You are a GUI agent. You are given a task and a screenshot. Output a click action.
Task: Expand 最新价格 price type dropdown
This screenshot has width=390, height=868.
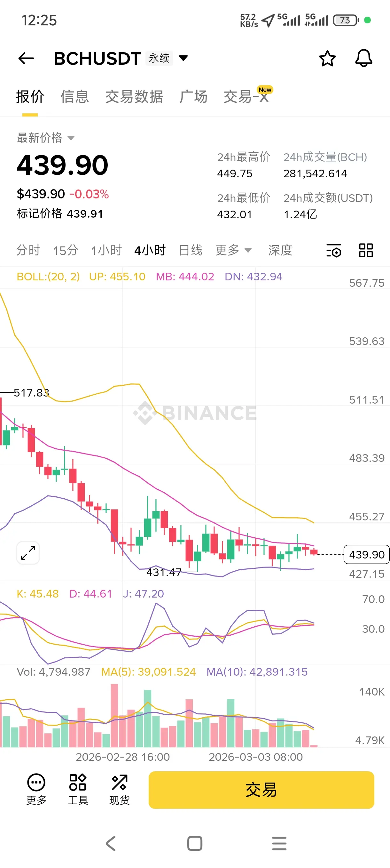tap(71, 138)
